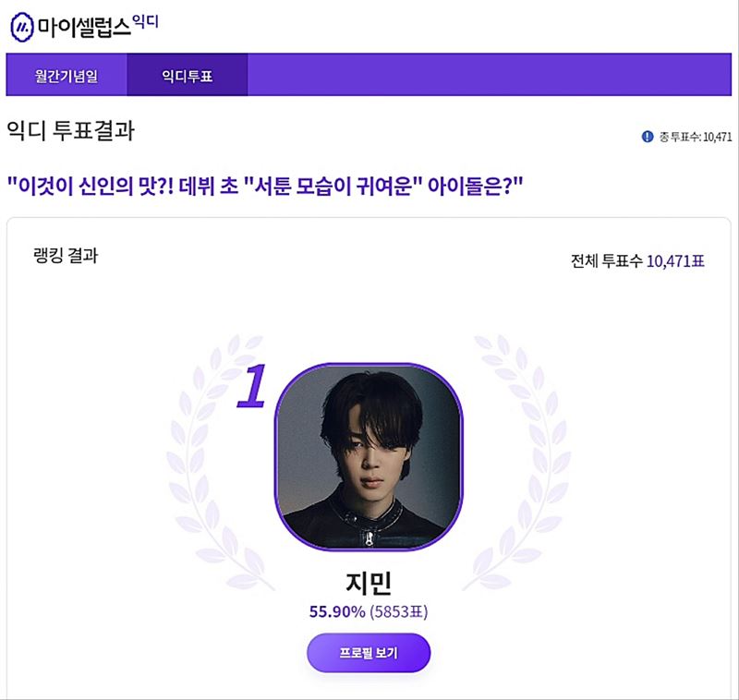The height and width of the screenshot is (700, 739).
Task: Click the (5853표) vote count
Action: coord(399,611)
